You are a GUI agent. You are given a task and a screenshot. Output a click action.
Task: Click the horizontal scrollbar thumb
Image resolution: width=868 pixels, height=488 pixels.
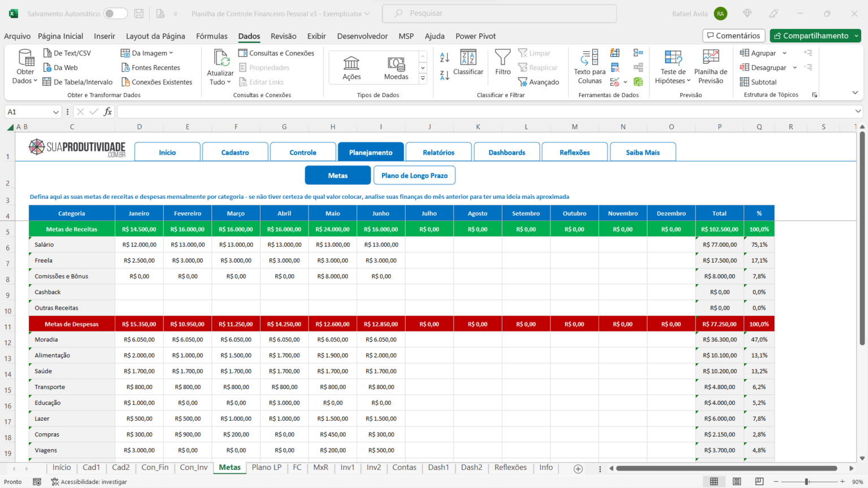click(726, 468)
